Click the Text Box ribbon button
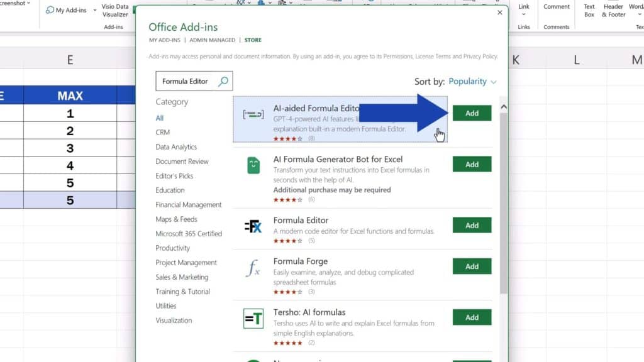Screen dimensions: 644x362 (x=589, y=10)
